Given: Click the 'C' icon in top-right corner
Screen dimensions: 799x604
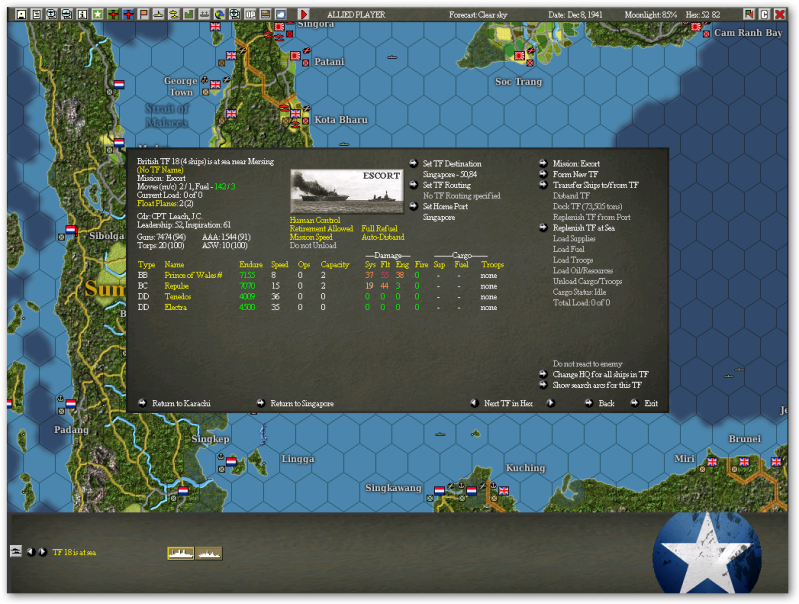Looking at the screenshot, I should (764, 14).
